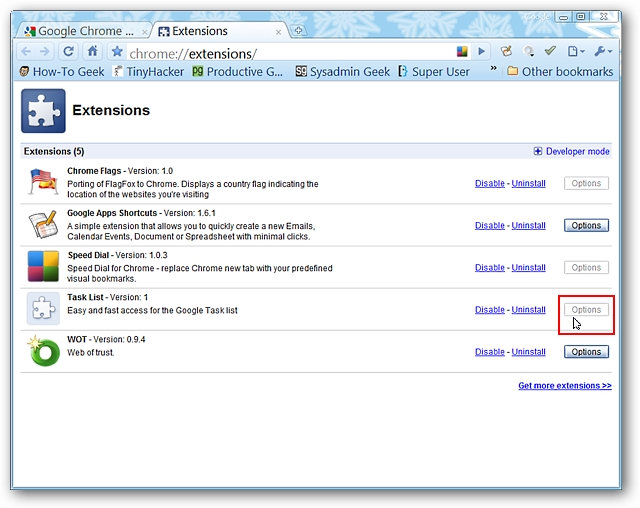Click the 'Chrome Flags' extension title
Image resolution: width=640 pixels, height=508 pixels.
pyautogui.click(x=94, y=171)
